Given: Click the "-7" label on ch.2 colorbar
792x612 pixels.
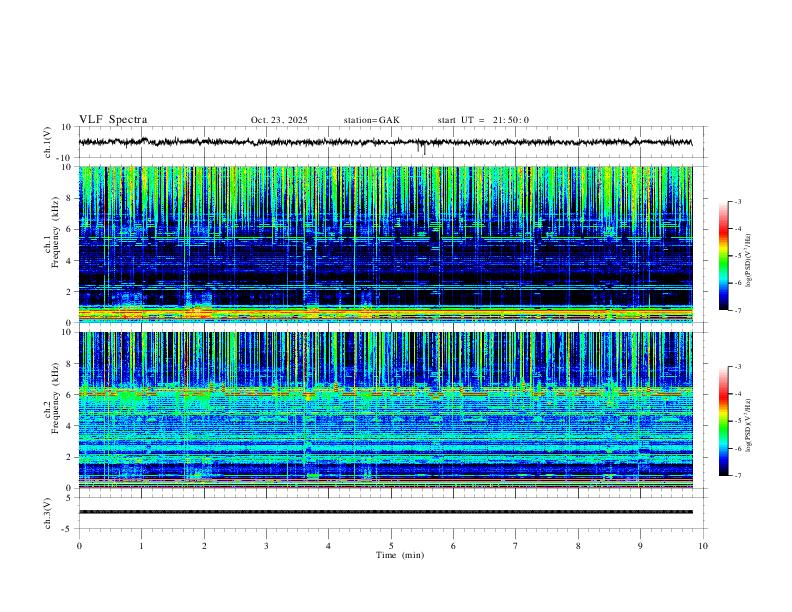Looking at the screenshot, I should 737,476.
